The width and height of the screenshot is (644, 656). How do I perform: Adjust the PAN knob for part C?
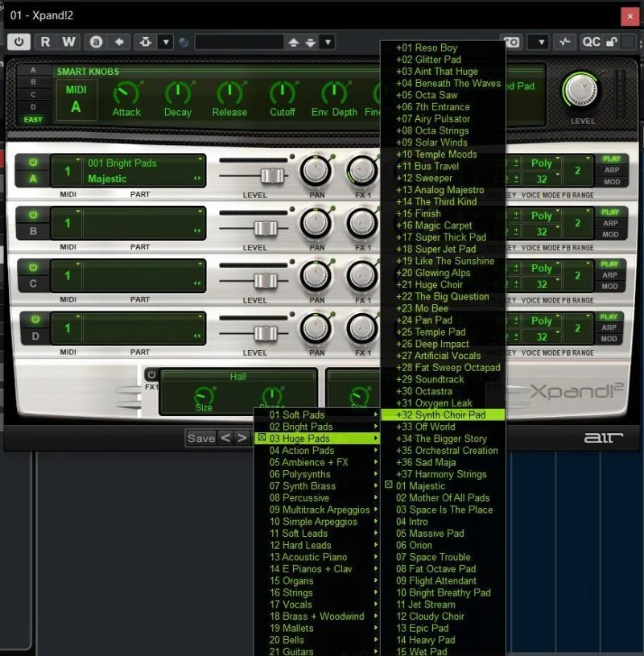coord(316,276)
